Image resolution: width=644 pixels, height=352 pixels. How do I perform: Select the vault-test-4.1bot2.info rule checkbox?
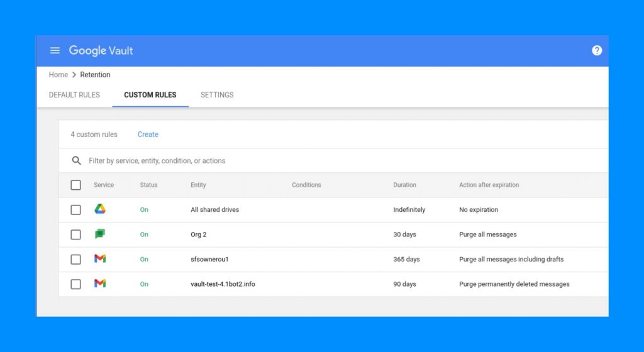(x=75, y=284)
